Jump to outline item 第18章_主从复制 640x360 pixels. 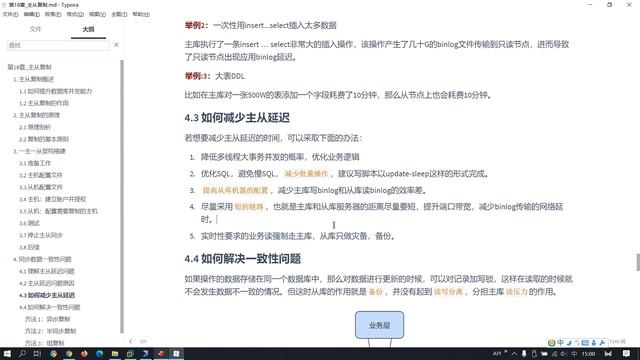(x=29, y=67)
